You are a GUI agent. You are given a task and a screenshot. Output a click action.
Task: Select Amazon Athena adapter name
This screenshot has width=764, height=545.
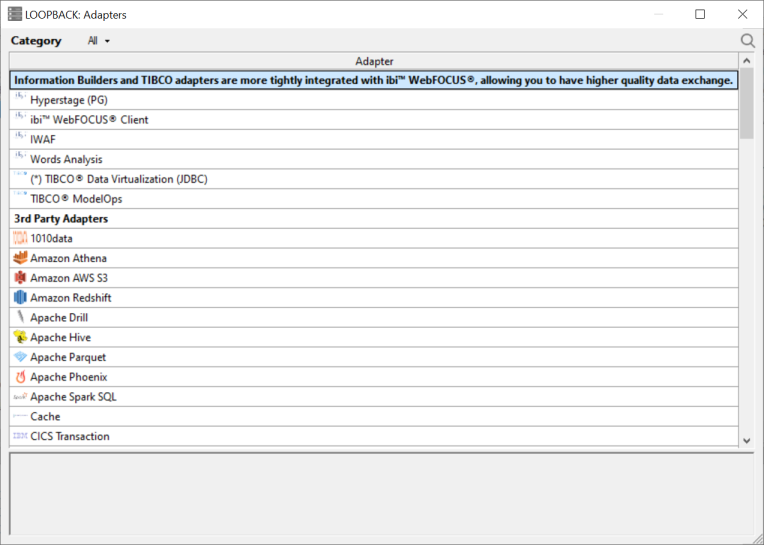click(68, 258)
